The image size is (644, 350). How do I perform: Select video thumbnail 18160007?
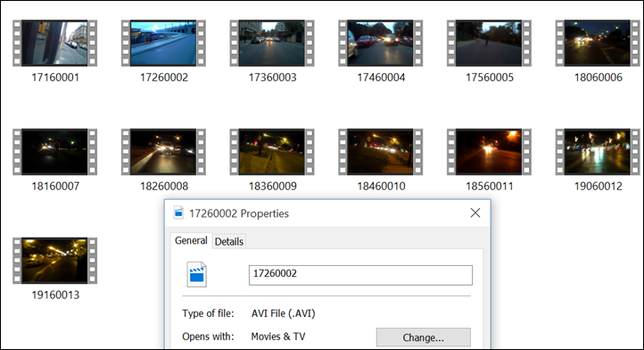pyautogui.click(x=55, y=152)
